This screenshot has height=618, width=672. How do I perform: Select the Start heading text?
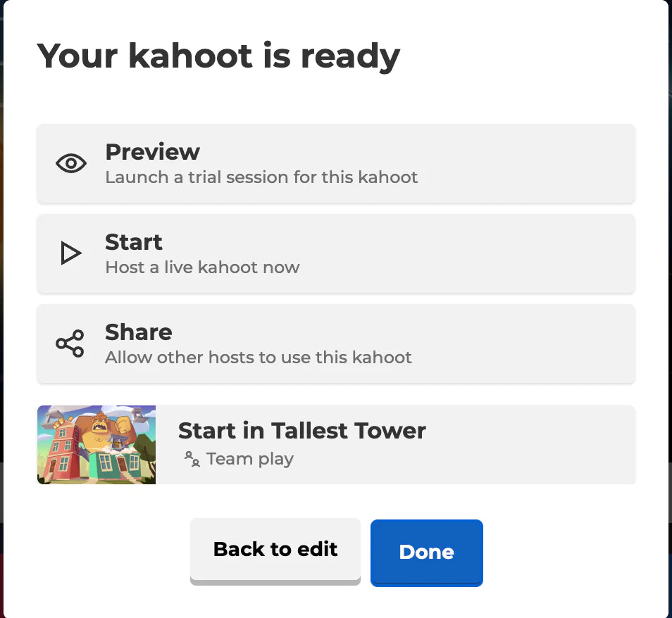tap(134, 242)
